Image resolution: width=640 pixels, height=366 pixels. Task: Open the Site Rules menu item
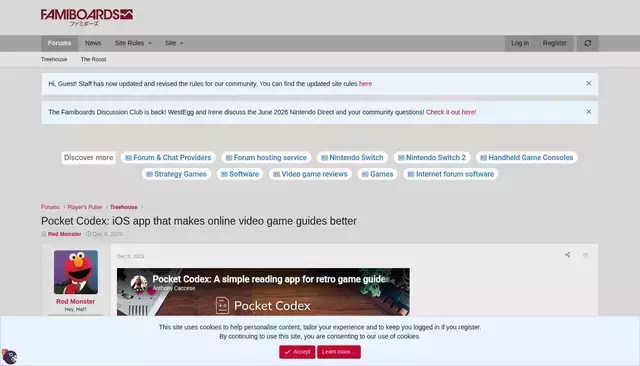129,43
